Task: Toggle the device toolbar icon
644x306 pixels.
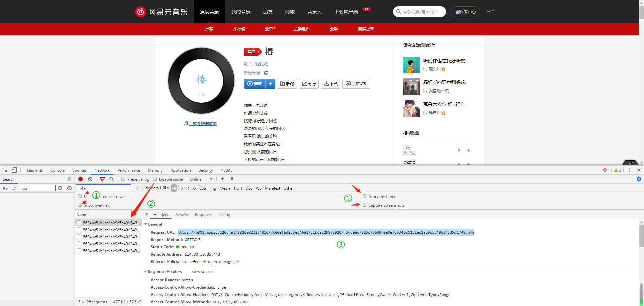Action: pos(14,170)
